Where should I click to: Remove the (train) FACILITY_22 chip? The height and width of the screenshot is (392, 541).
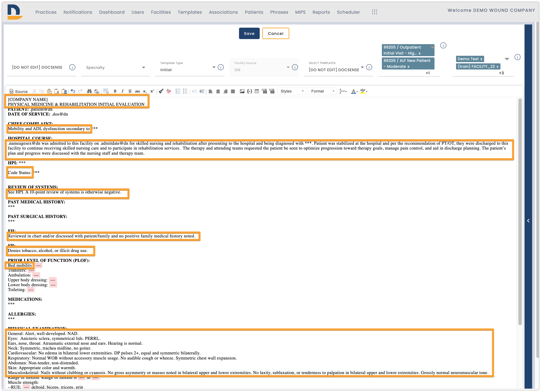tap(498, 67)
